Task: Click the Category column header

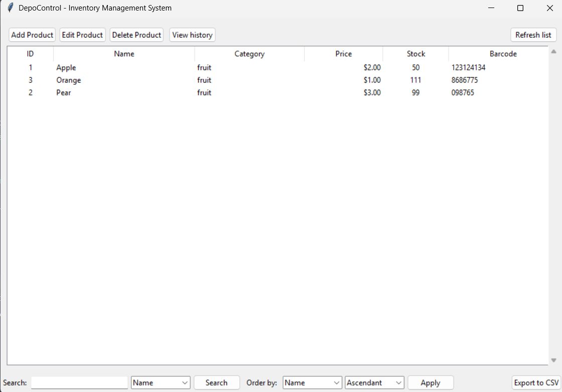Action: [249, 54]
